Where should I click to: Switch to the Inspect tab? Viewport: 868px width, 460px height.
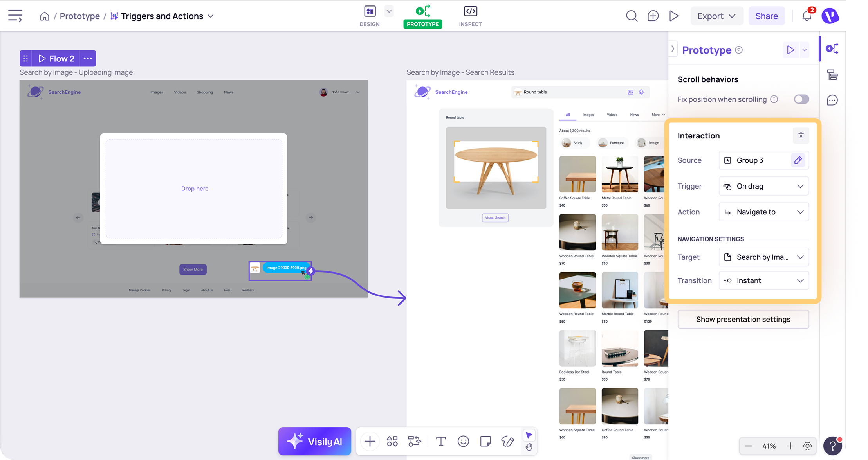(470, 16)
